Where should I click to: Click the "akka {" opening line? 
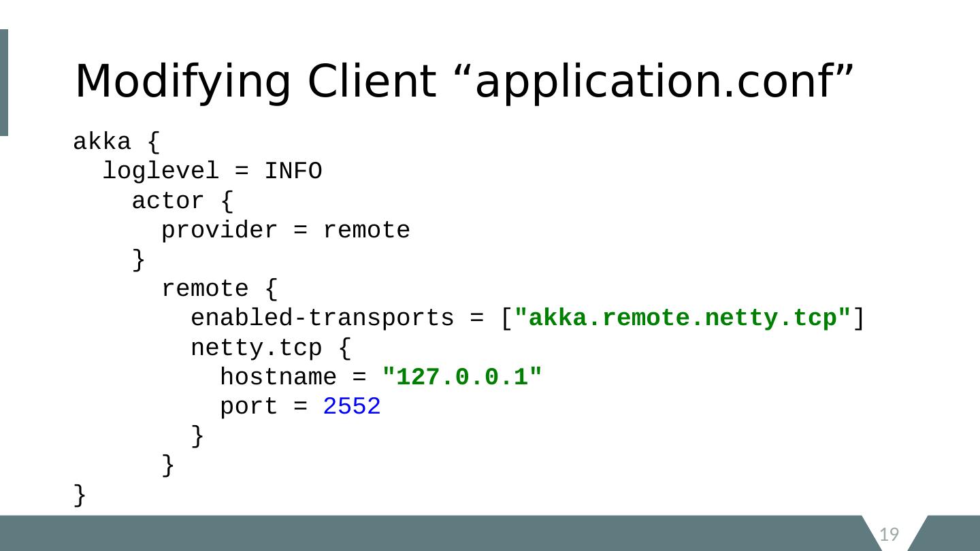click(116, 143)
